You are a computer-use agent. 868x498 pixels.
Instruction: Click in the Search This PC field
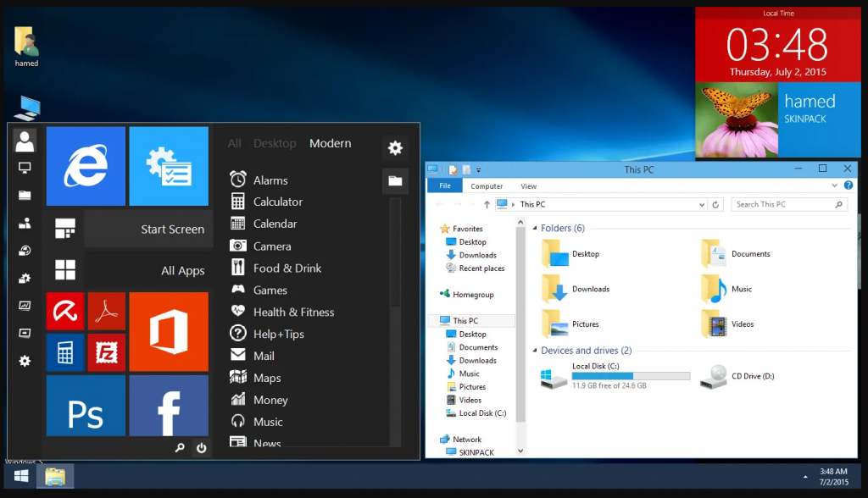point(789,204)
